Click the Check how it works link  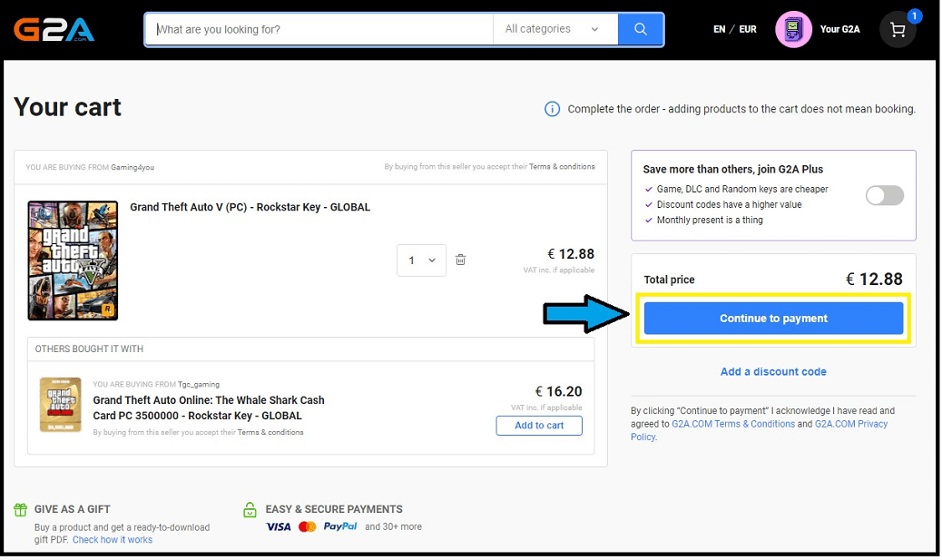click(113, 540)
